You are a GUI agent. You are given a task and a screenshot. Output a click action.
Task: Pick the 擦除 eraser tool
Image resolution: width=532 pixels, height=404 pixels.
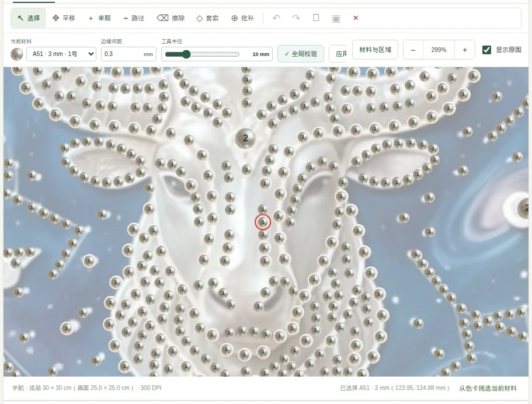coord(171,18)
